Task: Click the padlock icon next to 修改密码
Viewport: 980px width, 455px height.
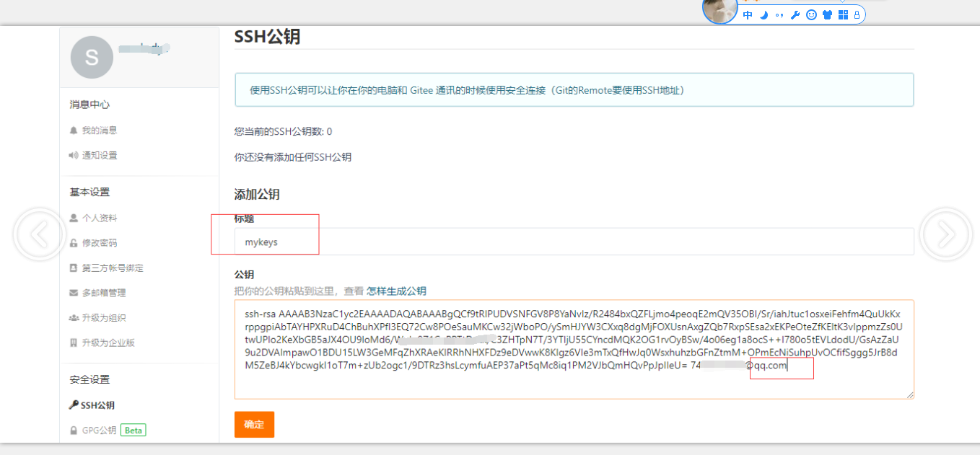Action: [74, 242]
